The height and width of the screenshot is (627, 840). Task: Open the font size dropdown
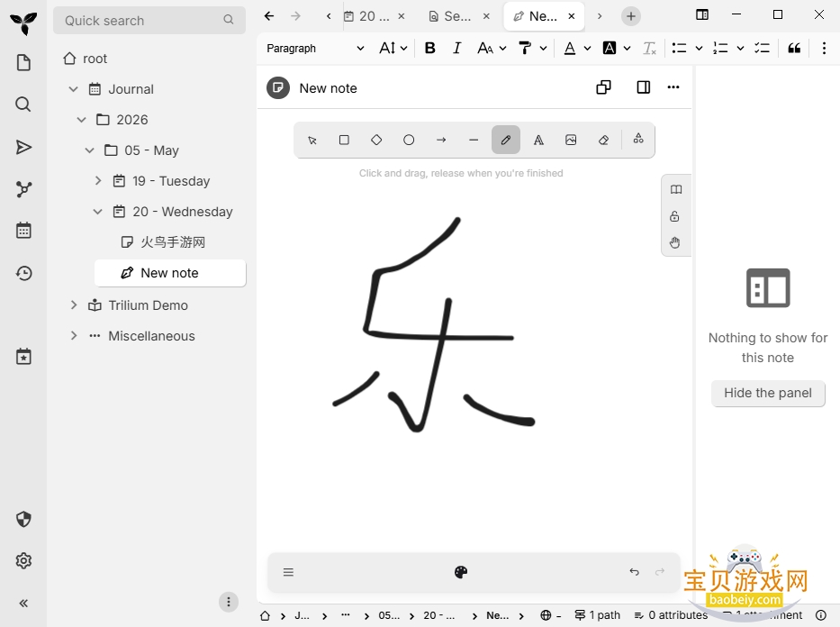pyautogui.click(x=393, y=49)
